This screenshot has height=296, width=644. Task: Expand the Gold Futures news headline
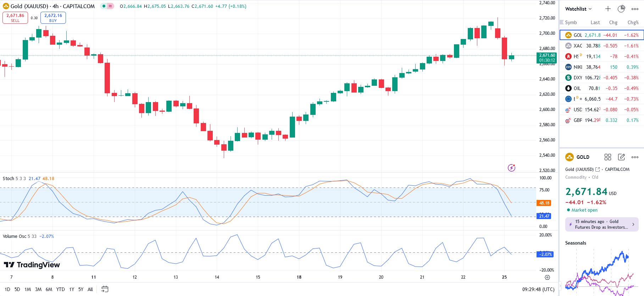tap(602, 224)
